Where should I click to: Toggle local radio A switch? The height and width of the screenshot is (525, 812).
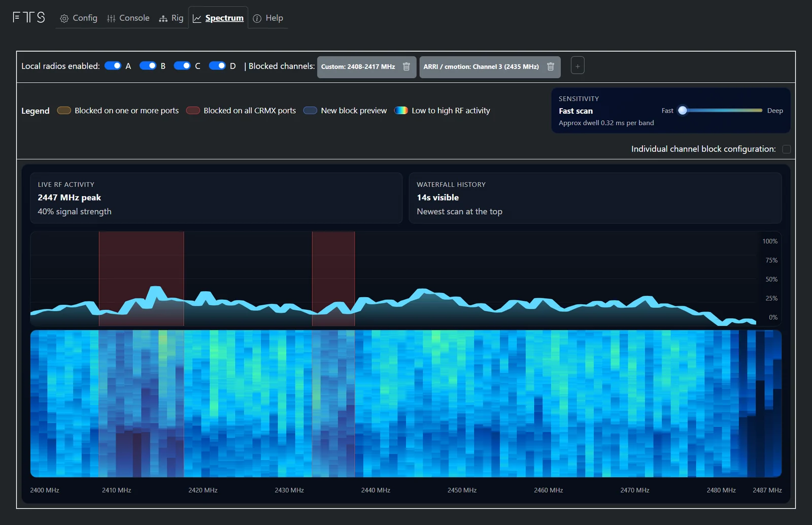click(x=113, y=66)
